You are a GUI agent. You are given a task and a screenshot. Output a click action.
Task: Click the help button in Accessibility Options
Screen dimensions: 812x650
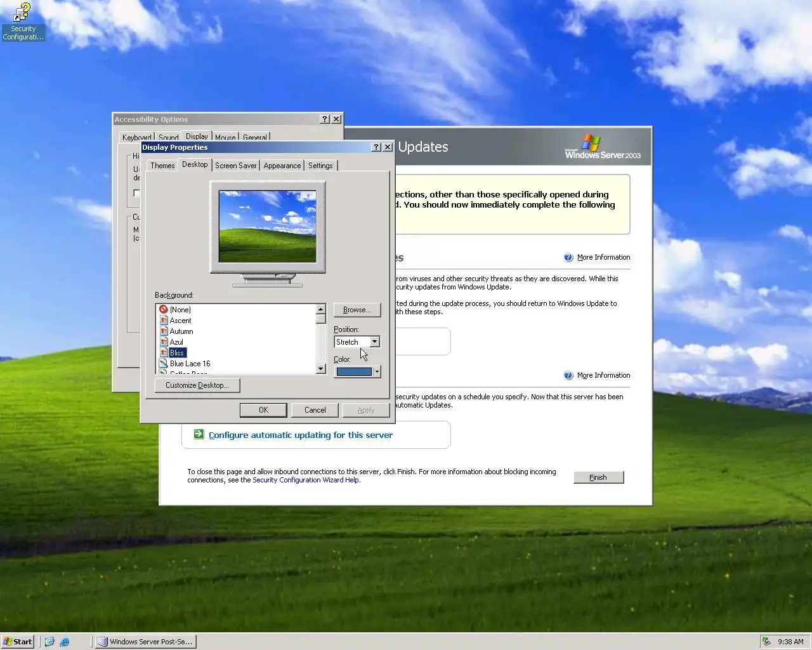(x=325, y=119)
